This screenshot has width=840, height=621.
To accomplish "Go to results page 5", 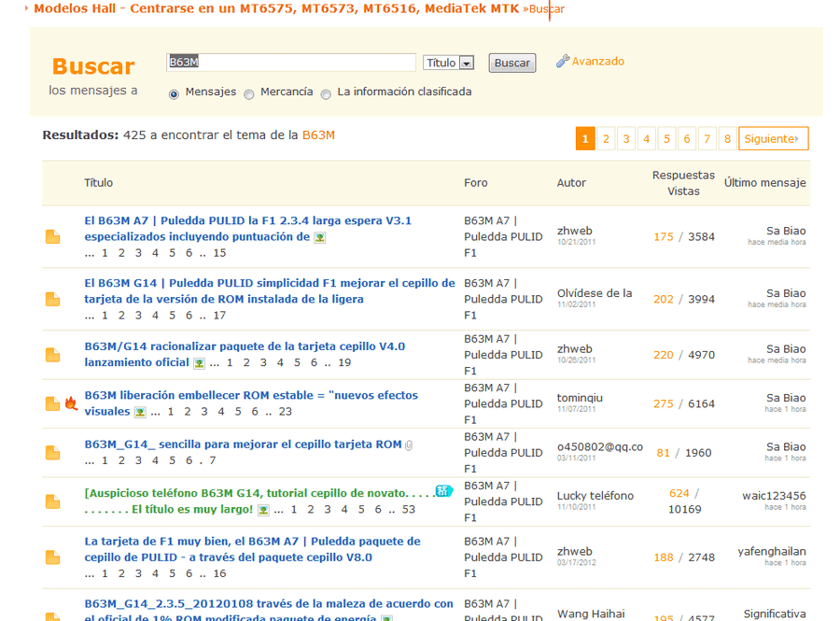I will [666, 139].
